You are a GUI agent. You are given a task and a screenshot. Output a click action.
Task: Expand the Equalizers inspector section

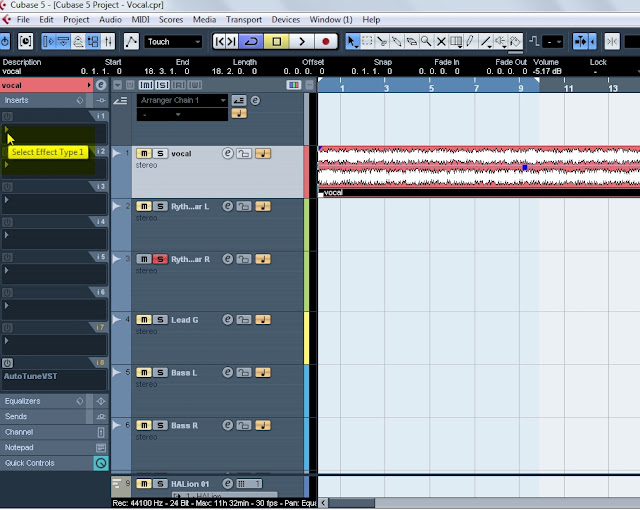pyautogui.click(x=43, y=401)
